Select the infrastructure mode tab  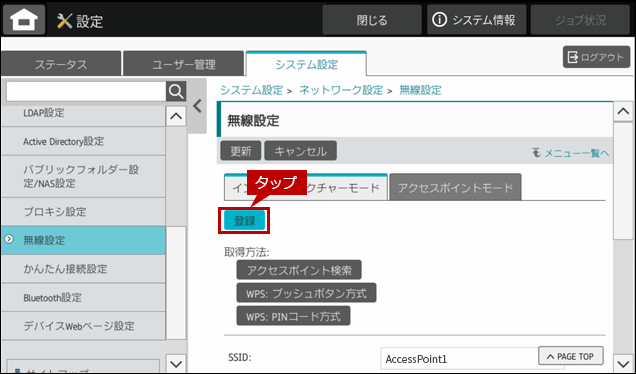(306, 187)
